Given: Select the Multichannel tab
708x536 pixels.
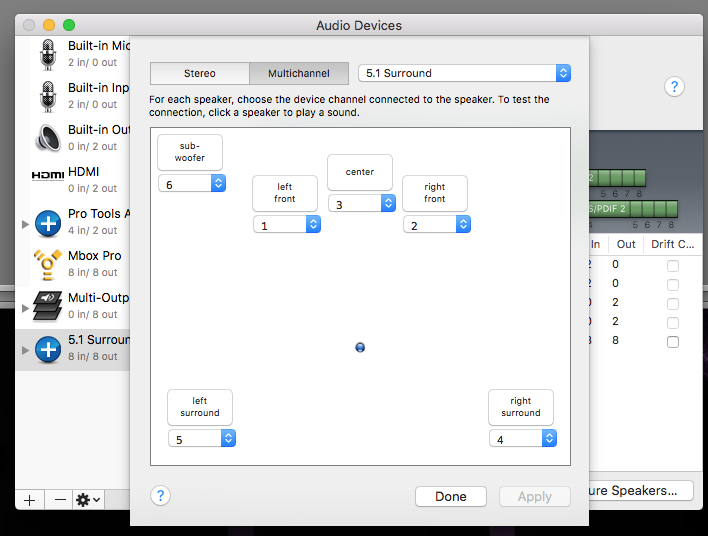Looking at the screenshot, I should click(x=299, y=73).
